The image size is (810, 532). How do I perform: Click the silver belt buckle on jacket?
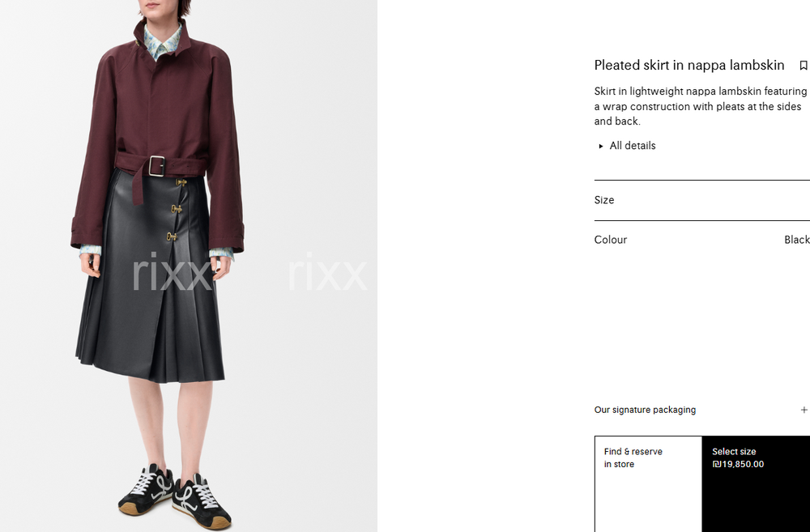(156, 166)
